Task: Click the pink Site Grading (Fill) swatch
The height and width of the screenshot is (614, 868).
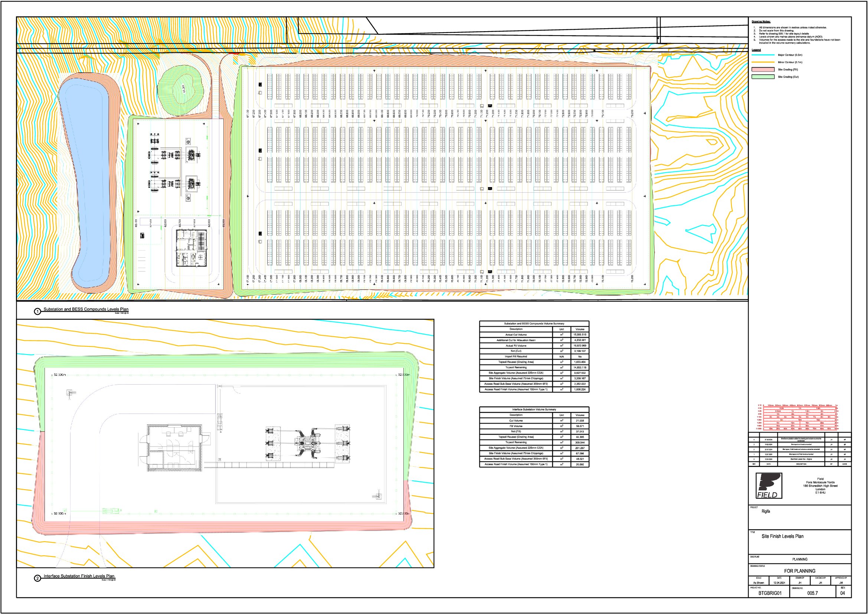Action: pyautogui.click(x=763, y=69)
